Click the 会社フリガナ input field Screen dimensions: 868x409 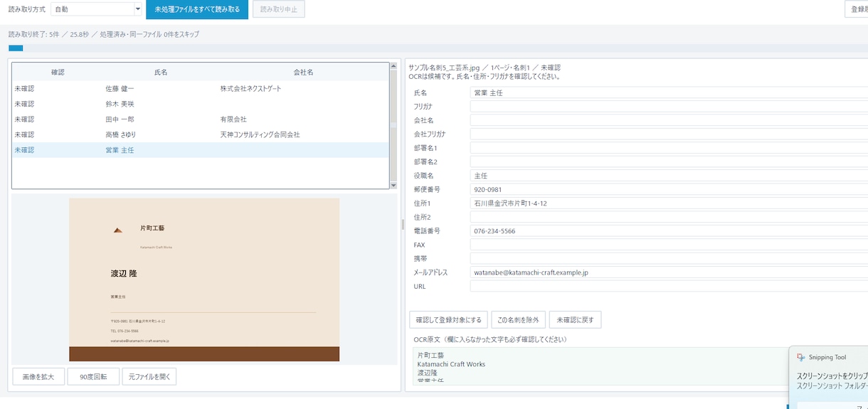[669, 134]
